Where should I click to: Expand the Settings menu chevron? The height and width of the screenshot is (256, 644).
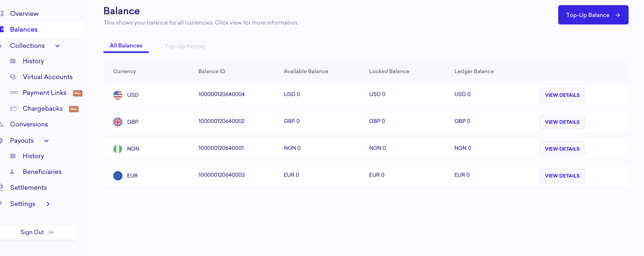coord(48,204)
